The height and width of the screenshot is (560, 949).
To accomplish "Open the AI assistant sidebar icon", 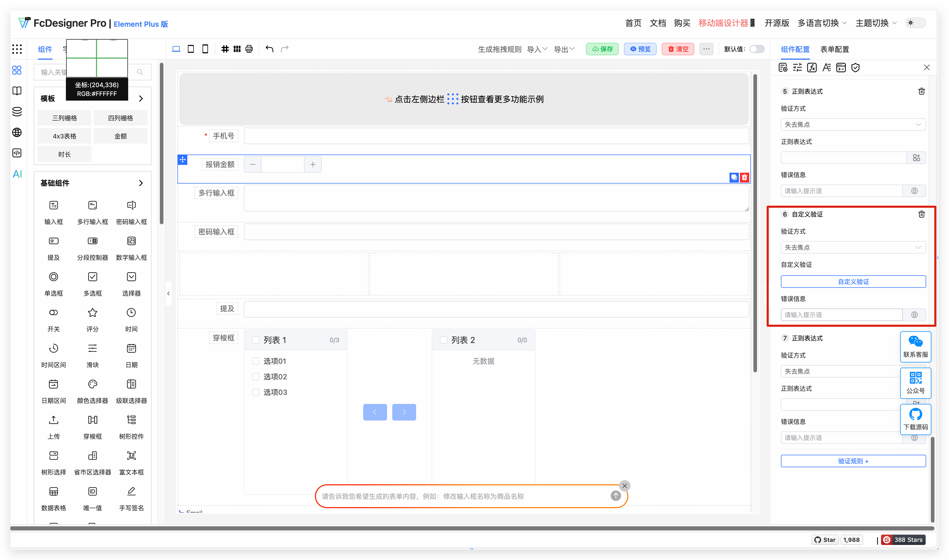I will click(17, 174).
